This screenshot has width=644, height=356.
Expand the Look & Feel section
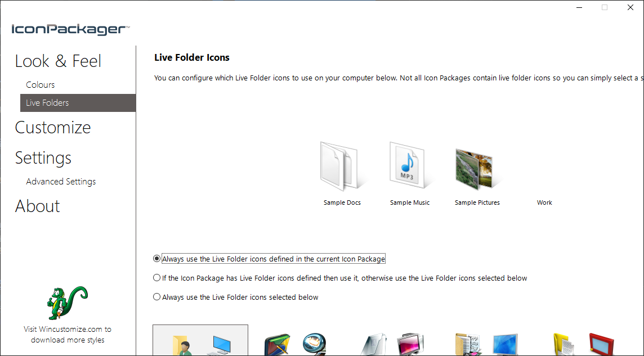(x=58, y=61)
